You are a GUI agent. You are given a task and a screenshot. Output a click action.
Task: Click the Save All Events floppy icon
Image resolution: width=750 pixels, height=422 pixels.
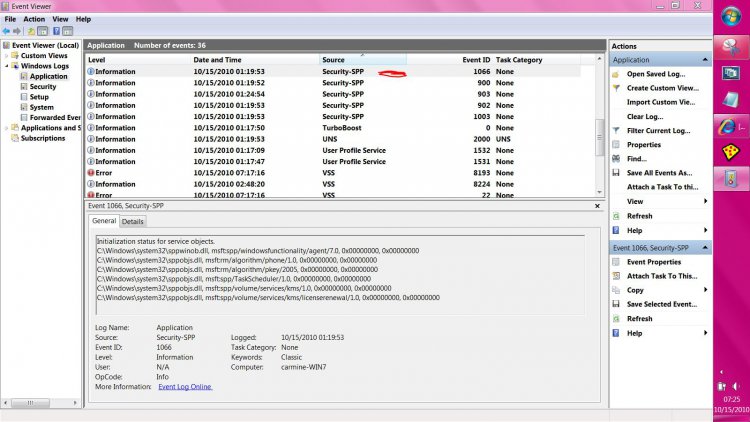click(x=616, y=173)
